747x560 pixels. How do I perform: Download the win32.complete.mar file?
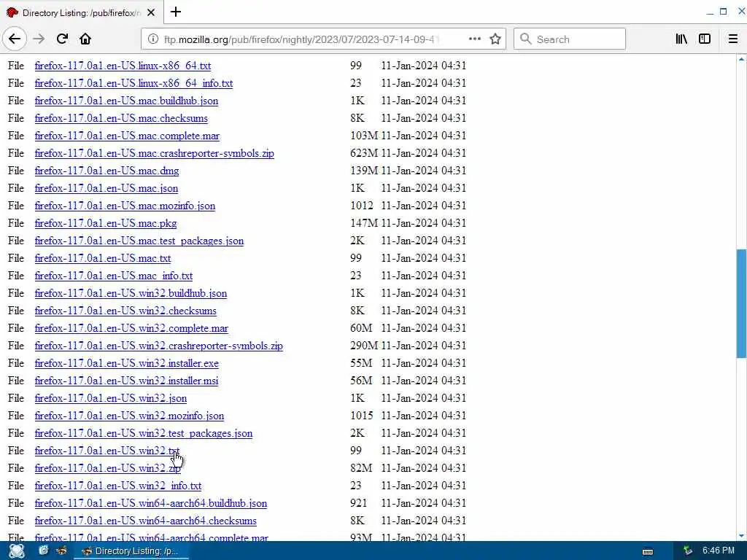131,329
